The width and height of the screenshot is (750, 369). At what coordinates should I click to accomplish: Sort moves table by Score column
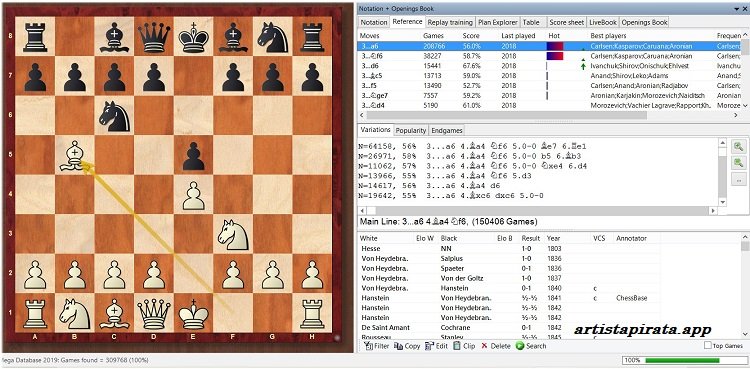point(471,36)
